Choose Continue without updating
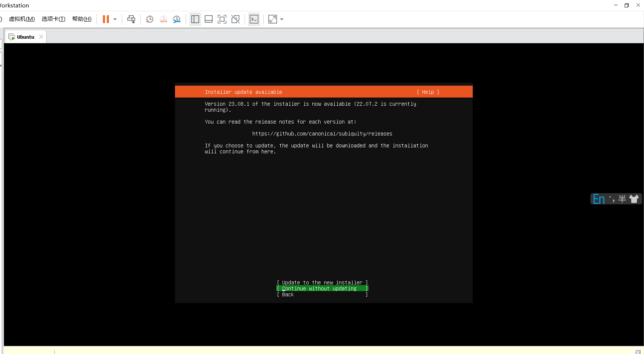 [x=322, y=288]
